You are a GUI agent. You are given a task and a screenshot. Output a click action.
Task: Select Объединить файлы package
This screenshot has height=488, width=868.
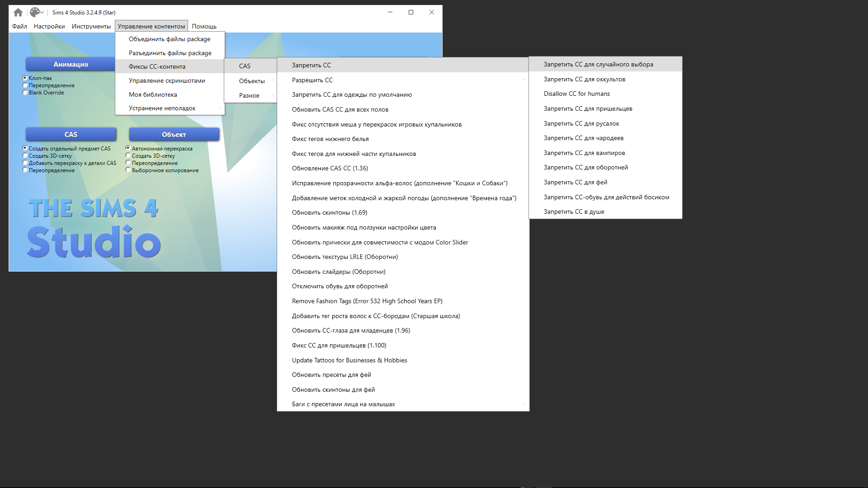169,39
